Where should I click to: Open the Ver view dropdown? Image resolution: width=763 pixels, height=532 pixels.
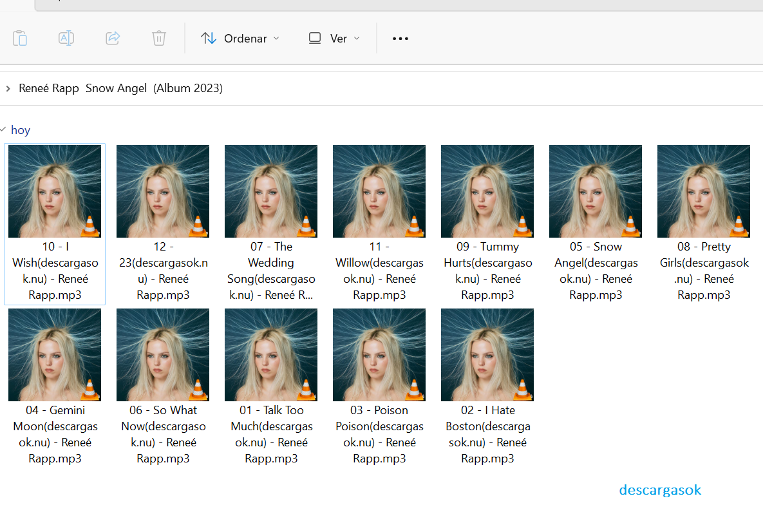coord(335,39)
